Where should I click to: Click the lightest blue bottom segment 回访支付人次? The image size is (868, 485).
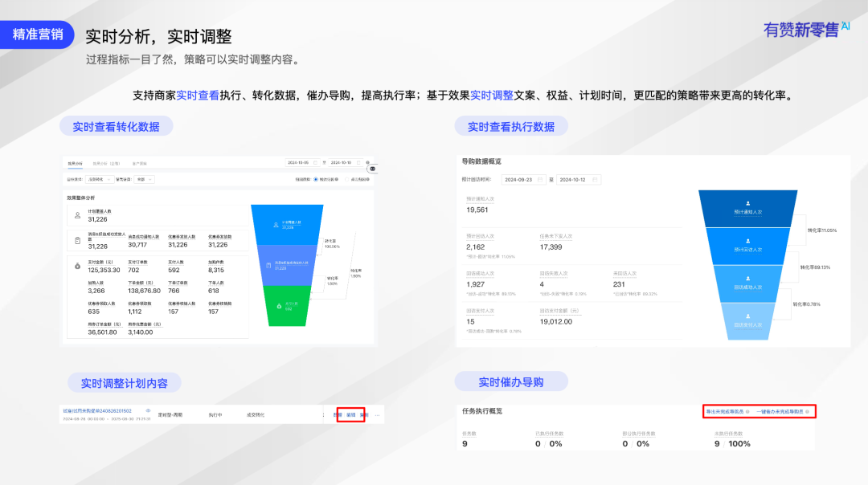tap(748, 320)
